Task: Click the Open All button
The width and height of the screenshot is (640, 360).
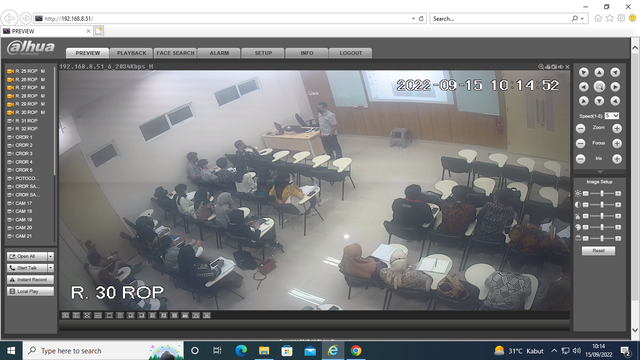Action: coord(27,256)
